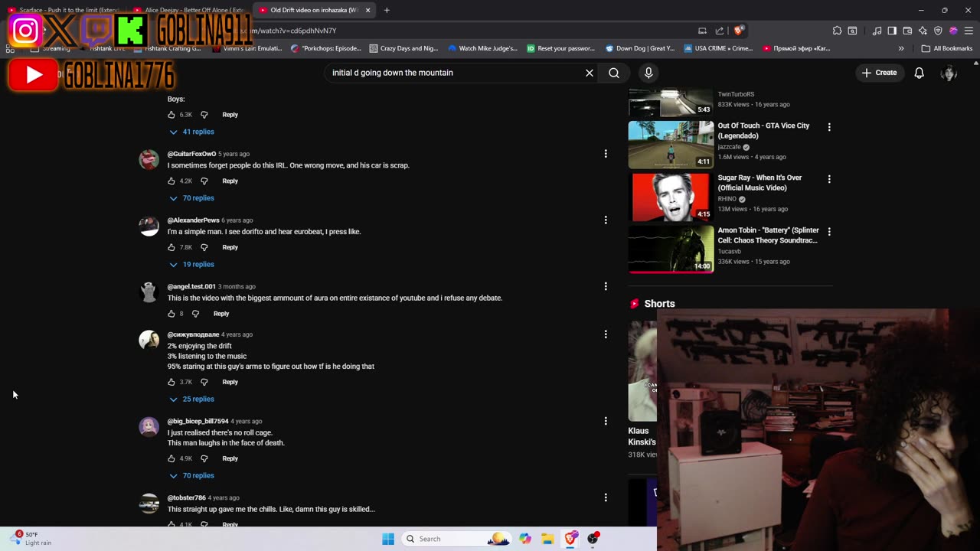Viewport: 980px width, 551px height.
Task: Open Leo AI sparkle icon
Action: tap(923, 31)
